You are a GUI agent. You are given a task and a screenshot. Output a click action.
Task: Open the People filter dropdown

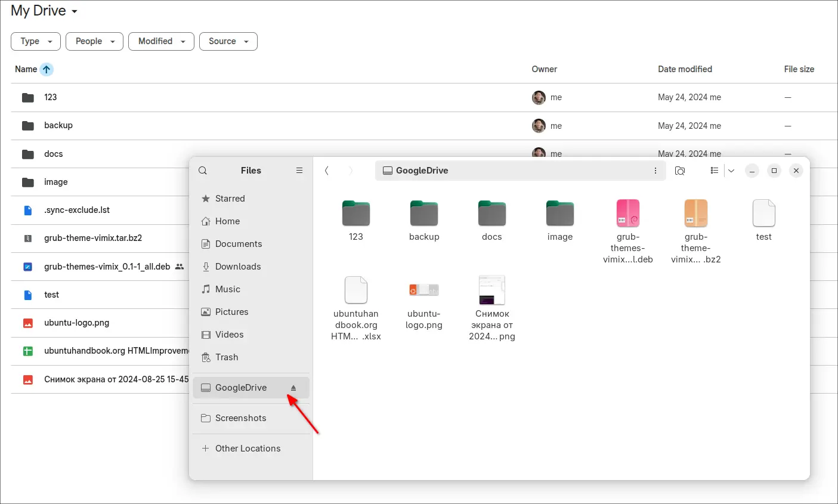94,41
